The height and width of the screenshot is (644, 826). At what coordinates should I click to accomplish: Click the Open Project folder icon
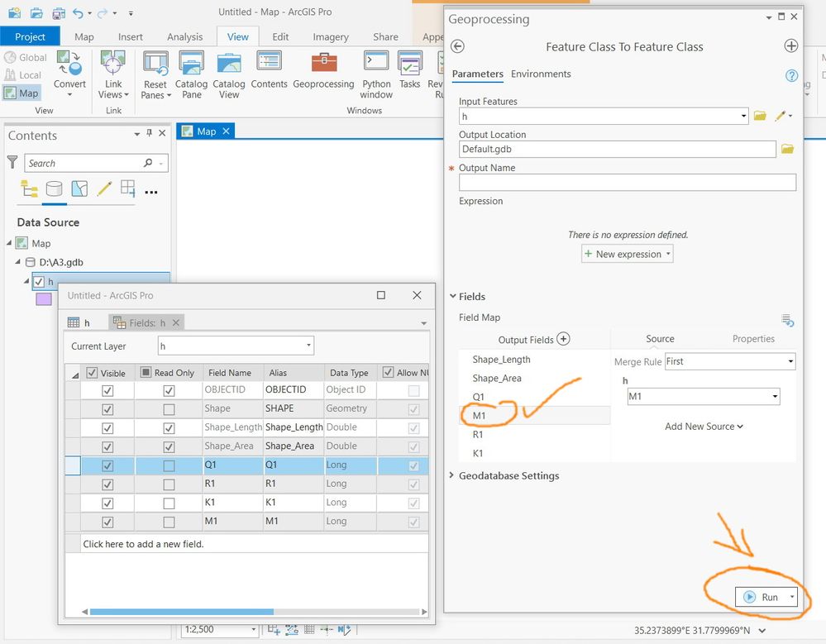(36, 12)
